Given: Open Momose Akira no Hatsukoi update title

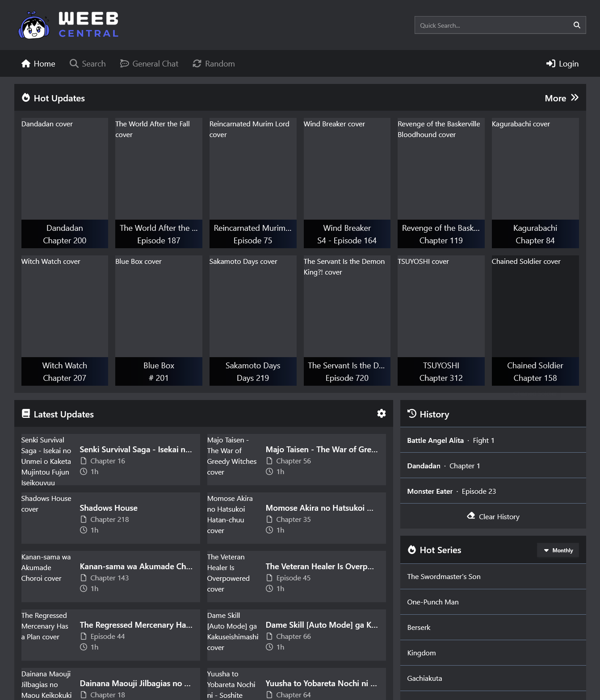Looking at the screenshot, I should click(319, 508).
